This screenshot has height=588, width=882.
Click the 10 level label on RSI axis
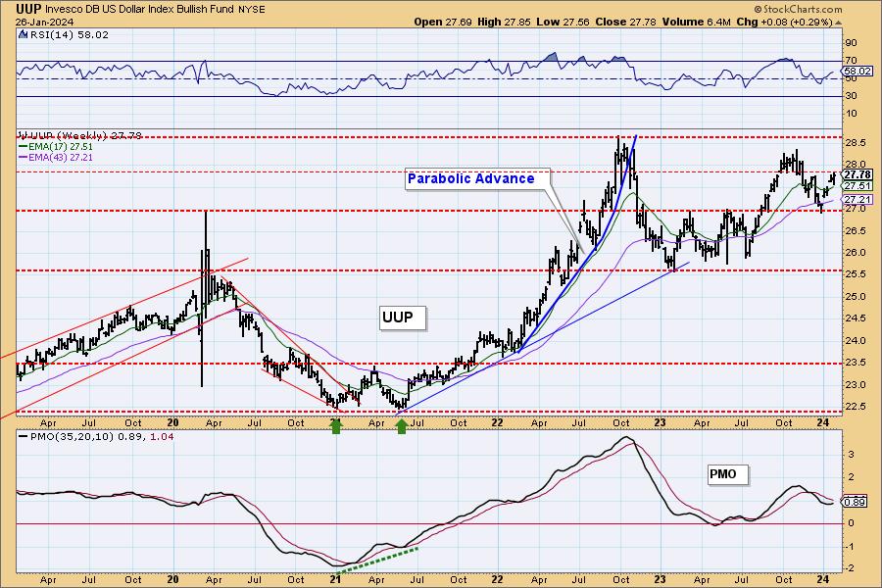click(851, 115)
